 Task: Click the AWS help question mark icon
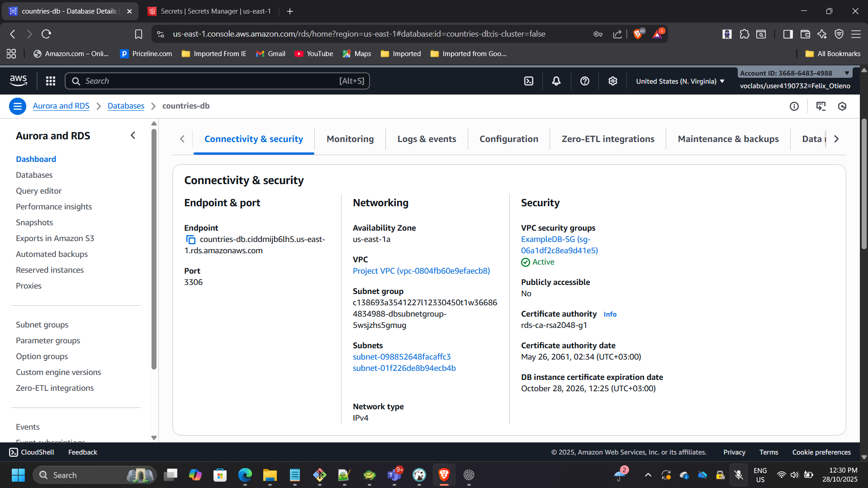[584, 81]
